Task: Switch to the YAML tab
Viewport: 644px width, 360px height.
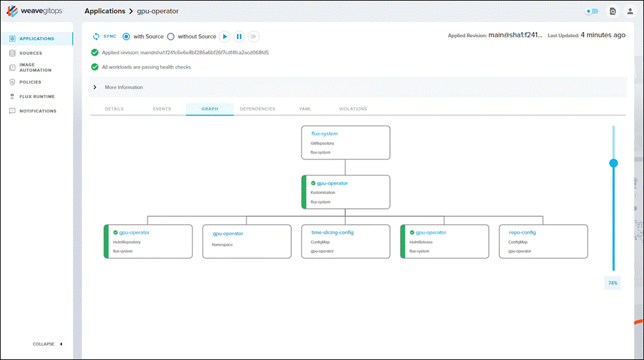Action: [305, 109]
